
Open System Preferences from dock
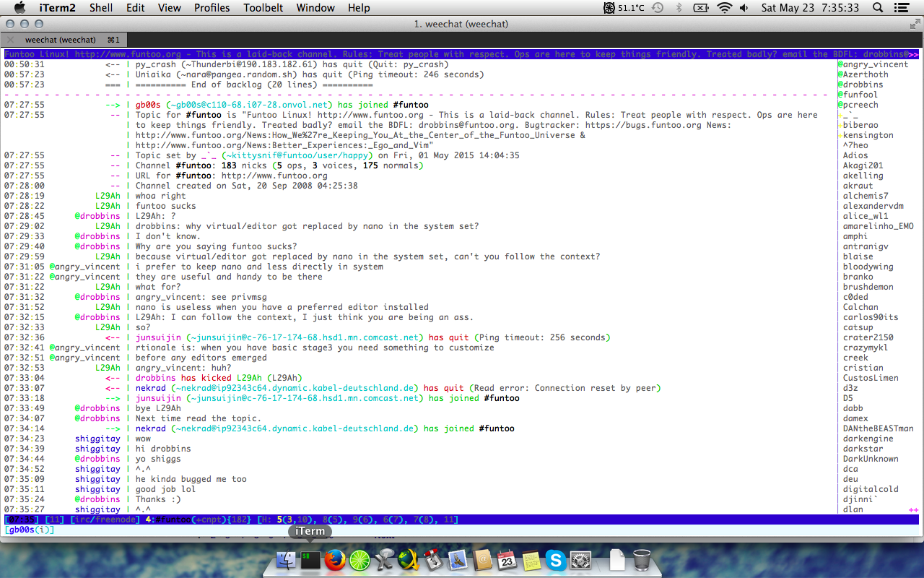[580, 560]
